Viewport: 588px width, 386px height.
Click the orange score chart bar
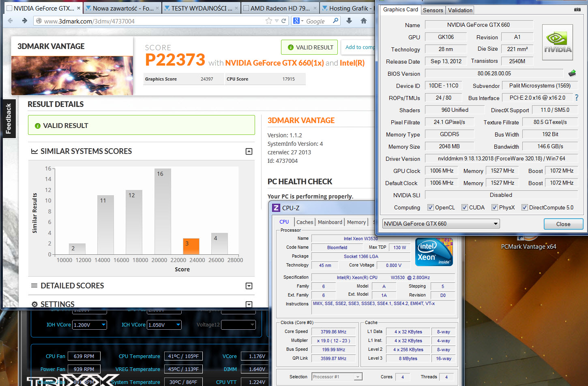pos(191,246)
